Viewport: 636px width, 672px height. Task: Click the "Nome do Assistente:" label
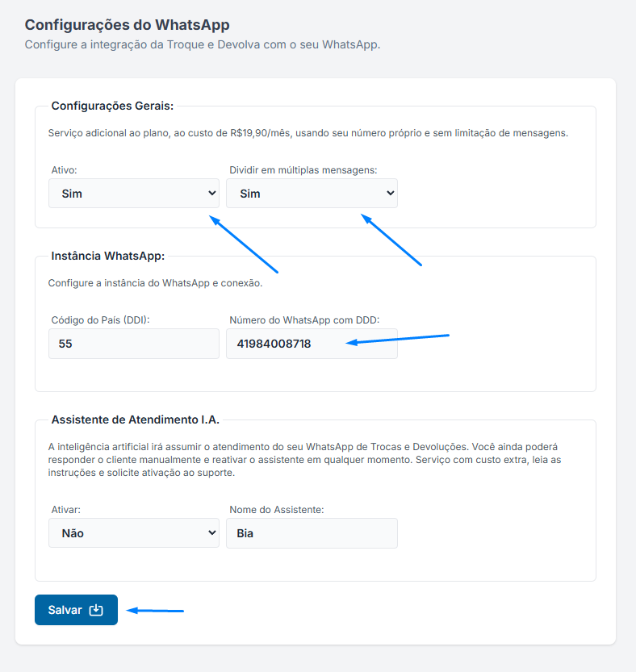tap(277, 510)
